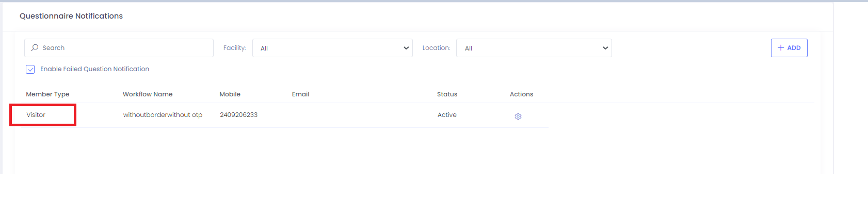Click the Email column header
The width and height of the screenshot is (868, 201).
tap(300, 94)
